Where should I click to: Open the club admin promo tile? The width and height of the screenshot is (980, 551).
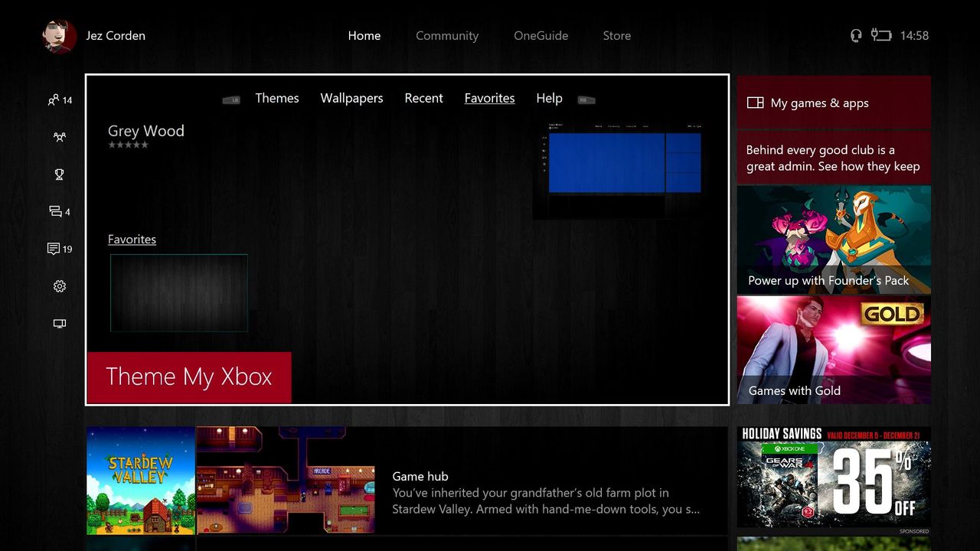[x=834, y=158]
